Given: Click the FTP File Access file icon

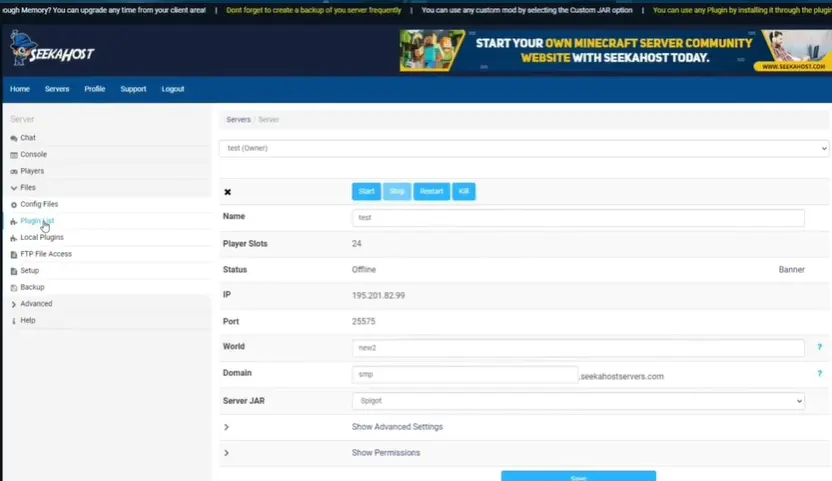Looking at the screenshot, I should point(14,254).
